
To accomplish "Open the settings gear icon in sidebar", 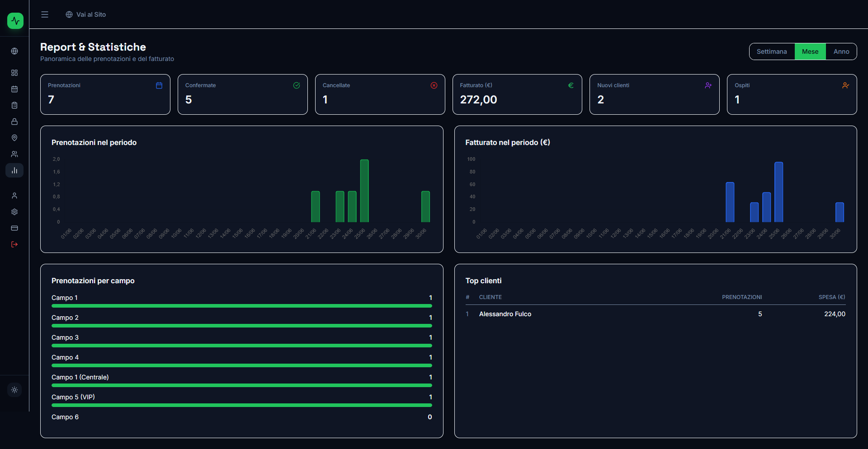I will tap(14, 212).
